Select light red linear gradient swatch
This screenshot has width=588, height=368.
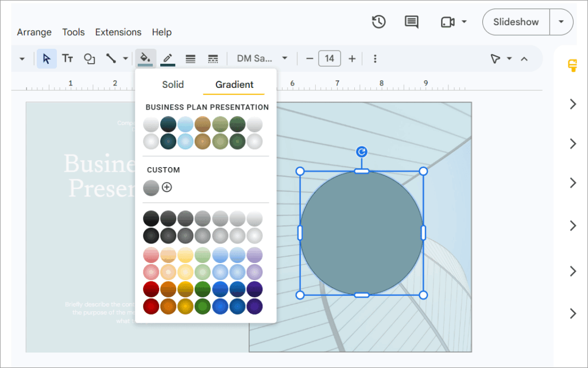tap(151, 255)
